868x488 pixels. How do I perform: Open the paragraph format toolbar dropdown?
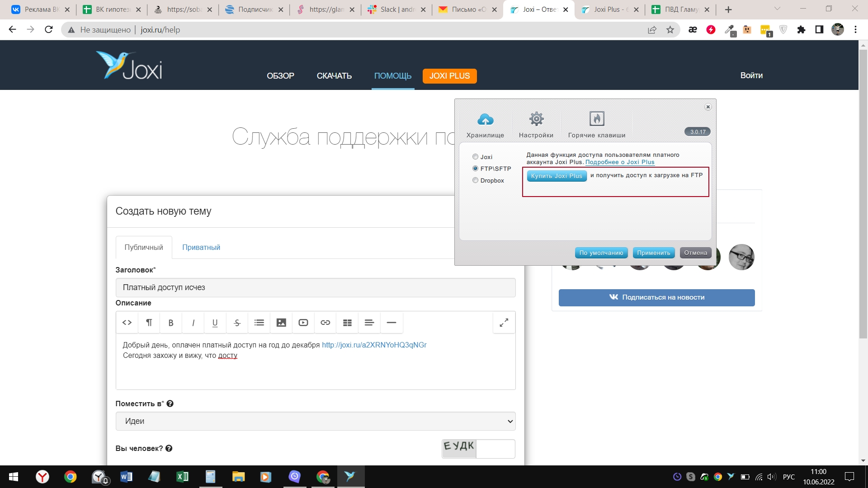[149, 323]
